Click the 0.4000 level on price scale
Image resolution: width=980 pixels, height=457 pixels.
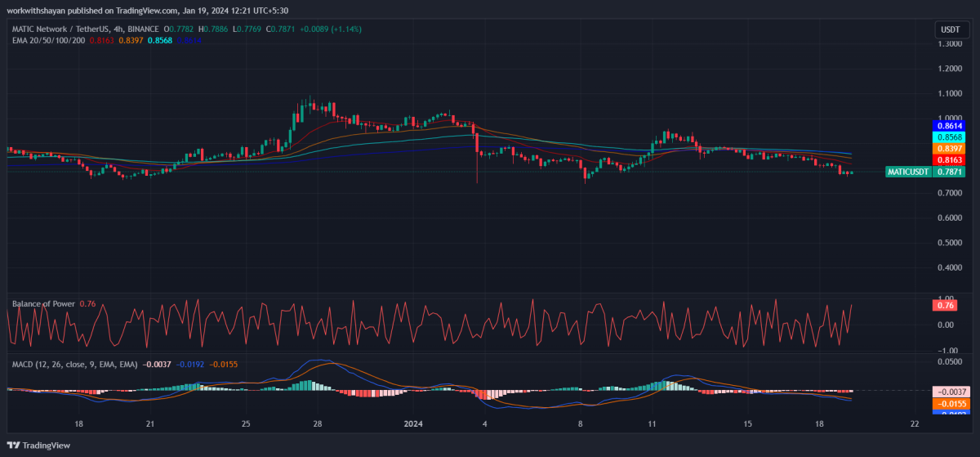950,268
